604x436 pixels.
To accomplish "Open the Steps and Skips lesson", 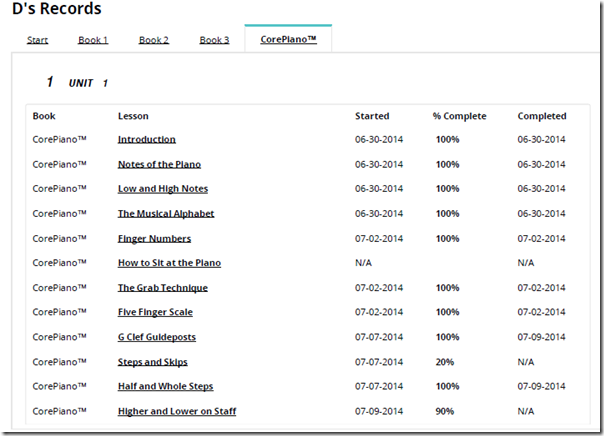I will [x=153, y=362].
